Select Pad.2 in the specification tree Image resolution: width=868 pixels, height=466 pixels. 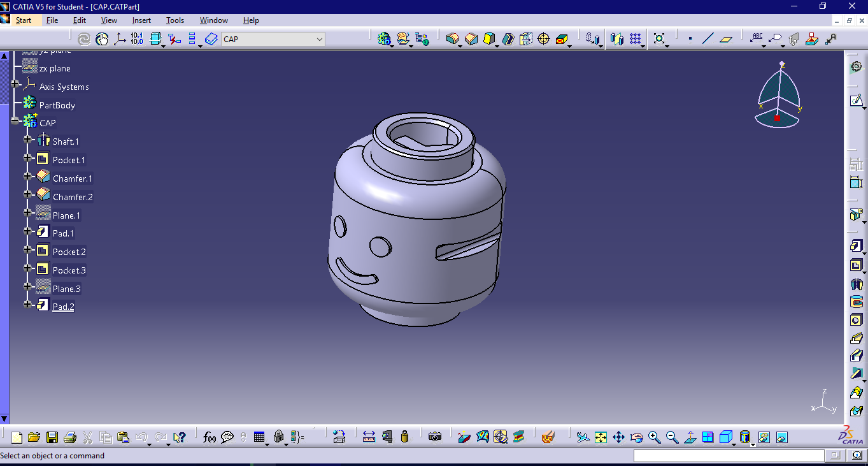[x=63, y=307]
